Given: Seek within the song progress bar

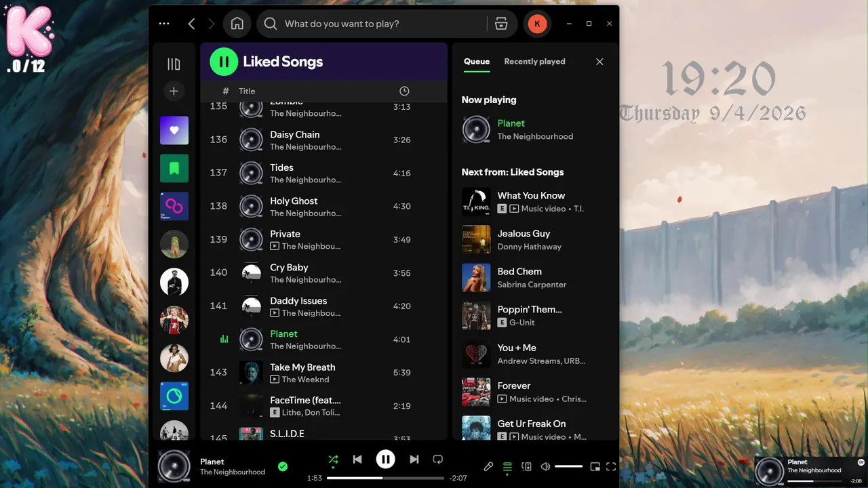Looking at the screenshot, I should pos(385,478).
